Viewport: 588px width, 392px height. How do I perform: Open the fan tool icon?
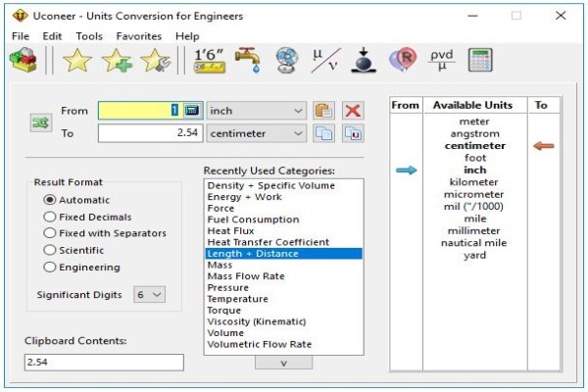point(287,60)
